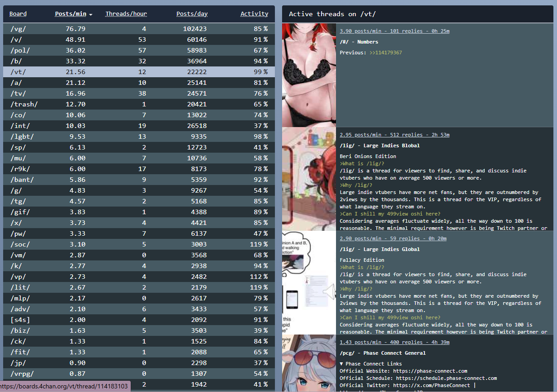The width and height of the screenshot is (557, 392).
Task: Select the /x/ board row
Action: (x=139, y=223)
